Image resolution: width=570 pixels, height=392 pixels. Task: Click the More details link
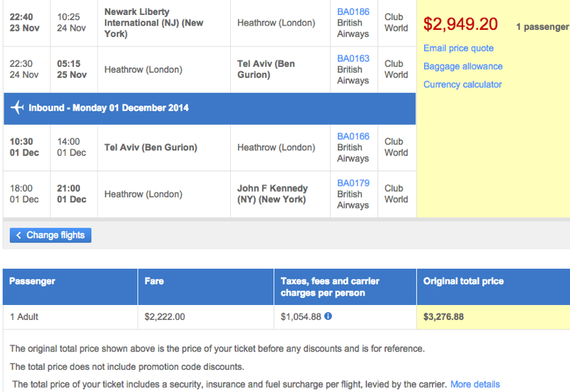pyautogui.click(x=475, y=384)
